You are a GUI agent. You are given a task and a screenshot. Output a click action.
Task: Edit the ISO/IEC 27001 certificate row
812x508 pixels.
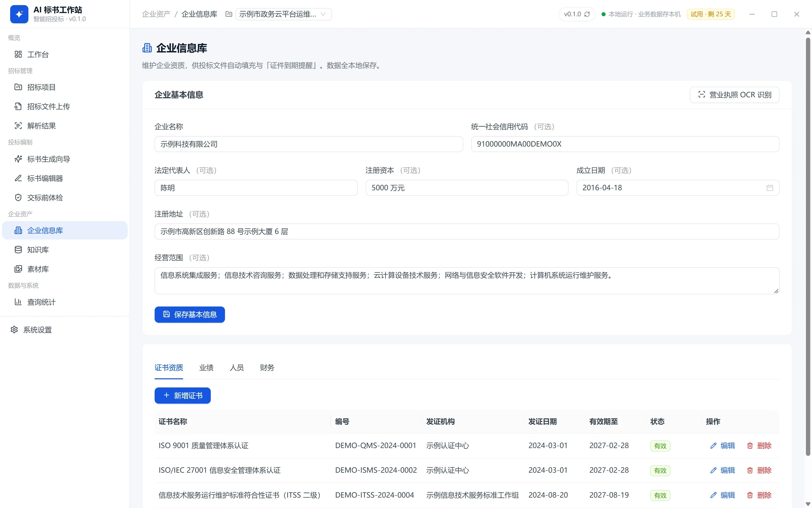pos(723,470)
